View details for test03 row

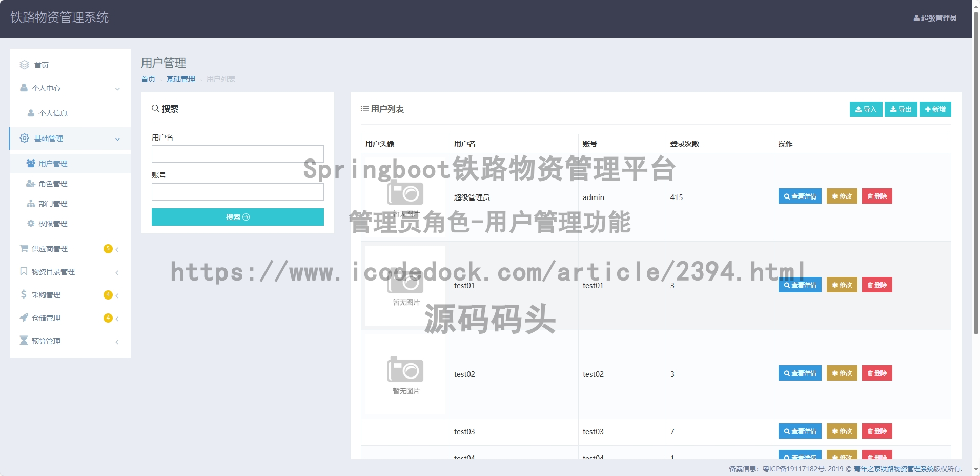[x=800, y=431]
